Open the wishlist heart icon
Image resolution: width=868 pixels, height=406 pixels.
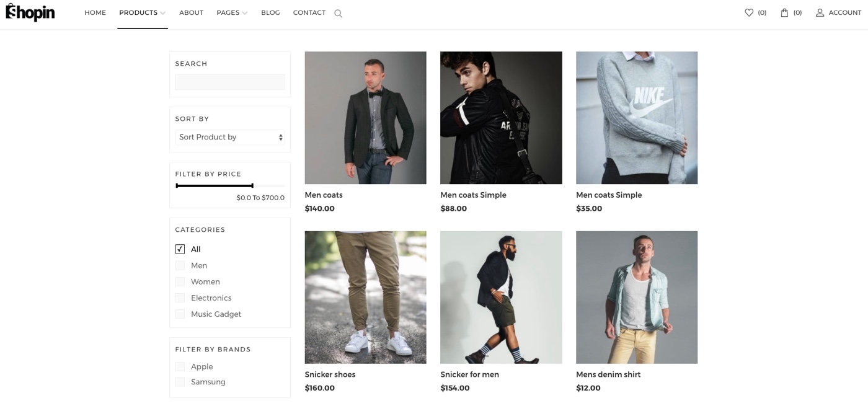749,12
